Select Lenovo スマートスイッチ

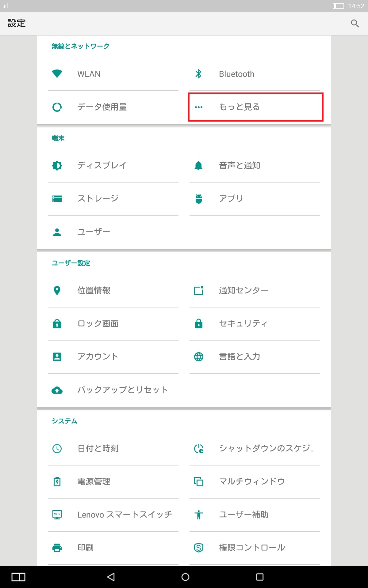(x=124, y=514)
